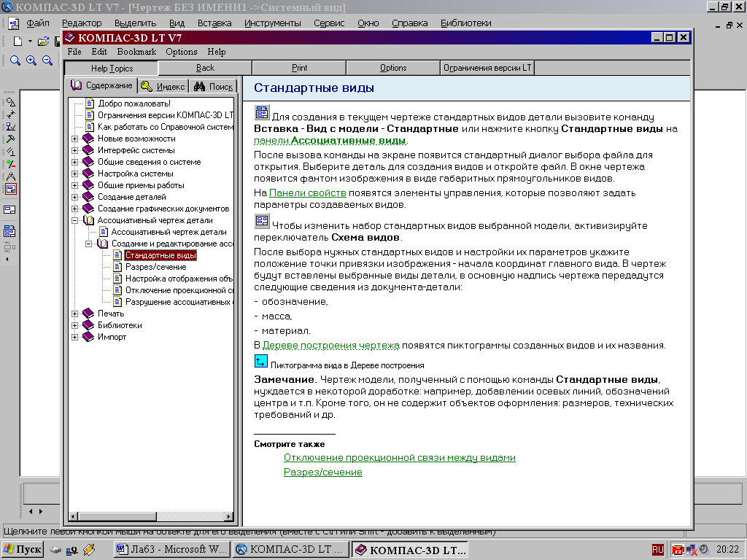Click the Standard views icon in help text

(x=262, y=112)
